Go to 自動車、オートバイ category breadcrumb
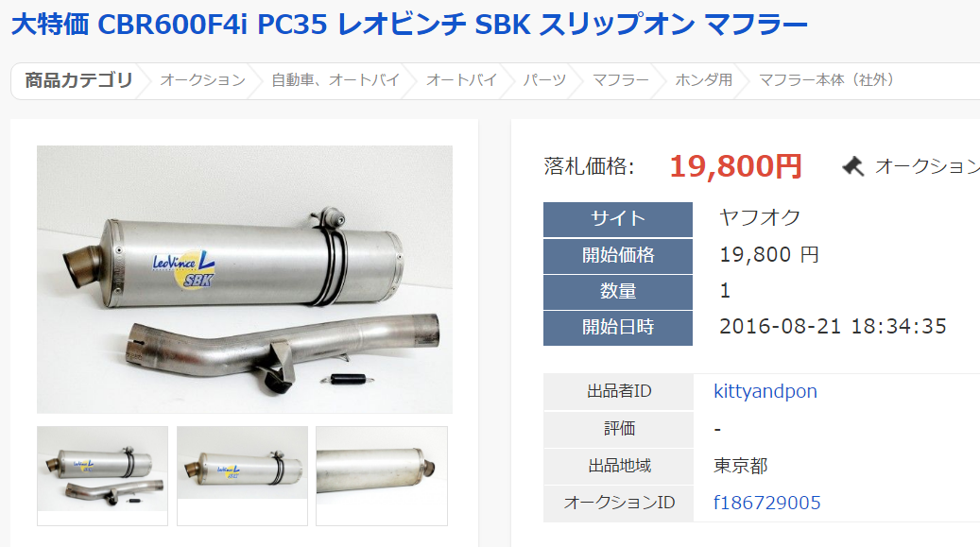The width and height of the screenshot is (980, 547). click(335, 80)
